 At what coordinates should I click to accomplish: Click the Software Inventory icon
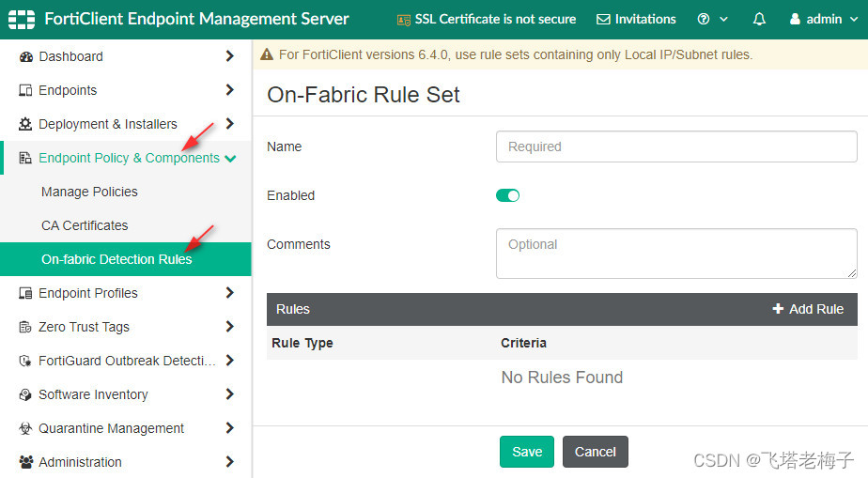[25, 394]
